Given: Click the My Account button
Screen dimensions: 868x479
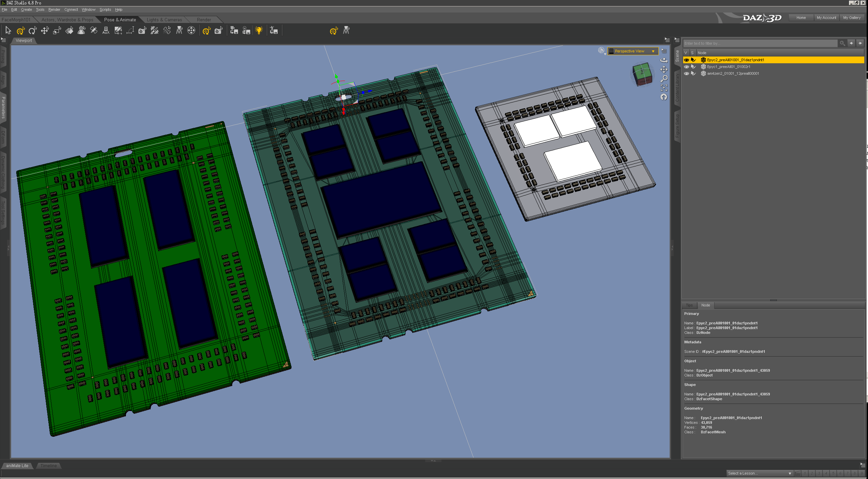Looking at the screenshot, I should coord(826,18).
